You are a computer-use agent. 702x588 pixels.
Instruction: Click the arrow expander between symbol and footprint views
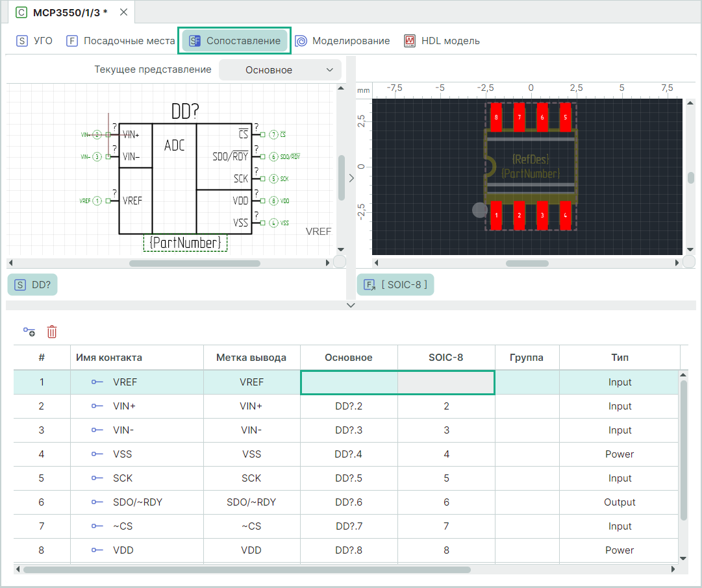(x=351, y=178)
